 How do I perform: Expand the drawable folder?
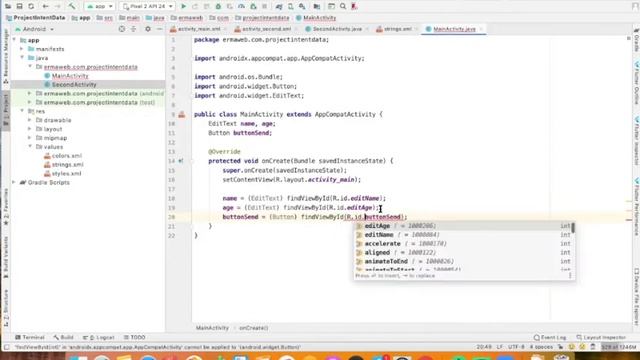[x=30, y=120]
